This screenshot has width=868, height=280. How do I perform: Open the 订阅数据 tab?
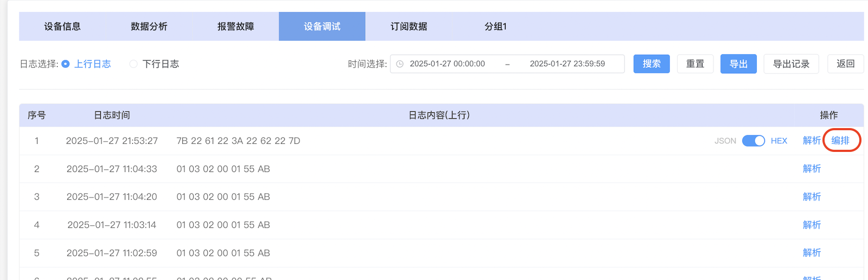pyautogui.click(x=409, y=27)
